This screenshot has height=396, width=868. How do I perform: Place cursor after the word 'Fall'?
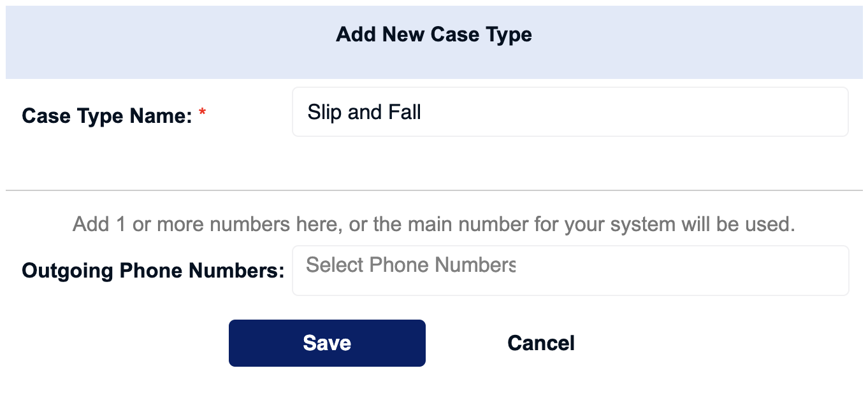423,112
